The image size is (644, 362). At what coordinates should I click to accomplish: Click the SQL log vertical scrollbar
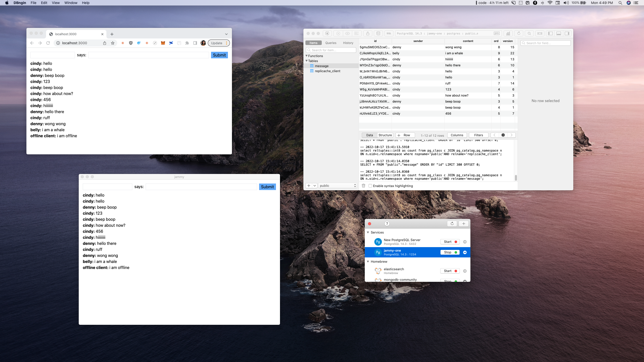[x=516, y=178]
